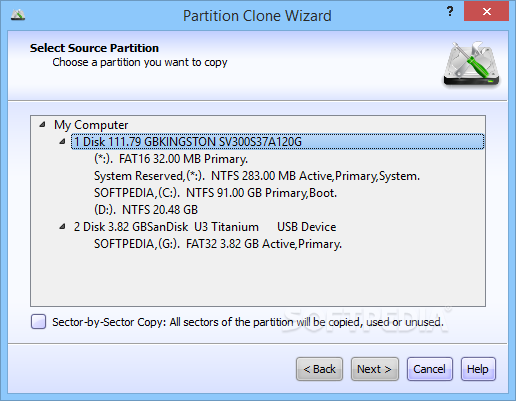Click the app icon in title bar
The height and width of the screenshot is (401, 516).
(18, 15)
